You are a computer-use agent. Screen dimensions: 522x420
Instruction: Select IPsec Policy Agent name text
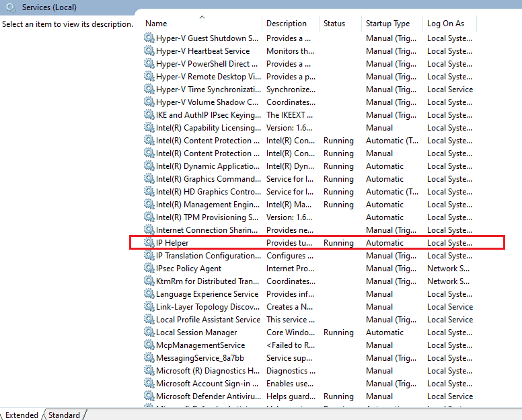pyautogui.click(x=188, y=269)
